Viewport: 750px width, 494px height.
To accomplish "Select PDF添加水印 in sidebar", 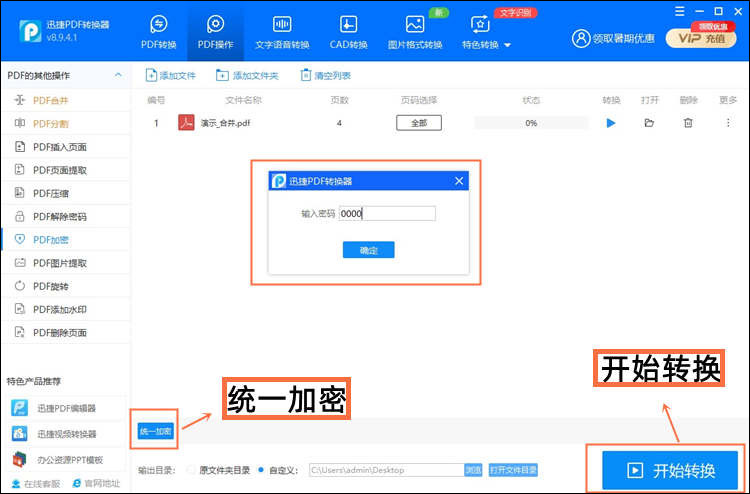I will click(66, 309).
